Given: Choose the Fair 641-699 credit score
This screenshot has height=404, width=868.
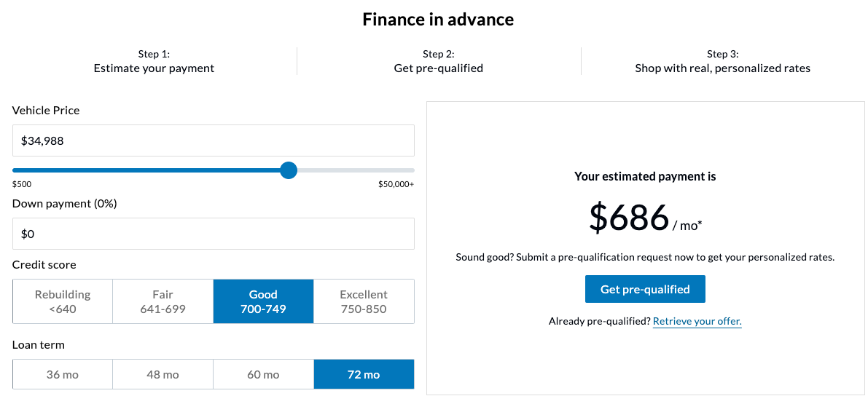Looking at the screenshot, I should (163, 301).
